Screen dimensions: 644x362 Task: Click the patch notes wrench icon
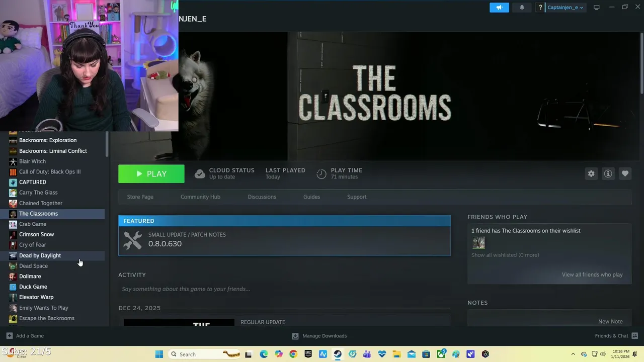point(133,240)
